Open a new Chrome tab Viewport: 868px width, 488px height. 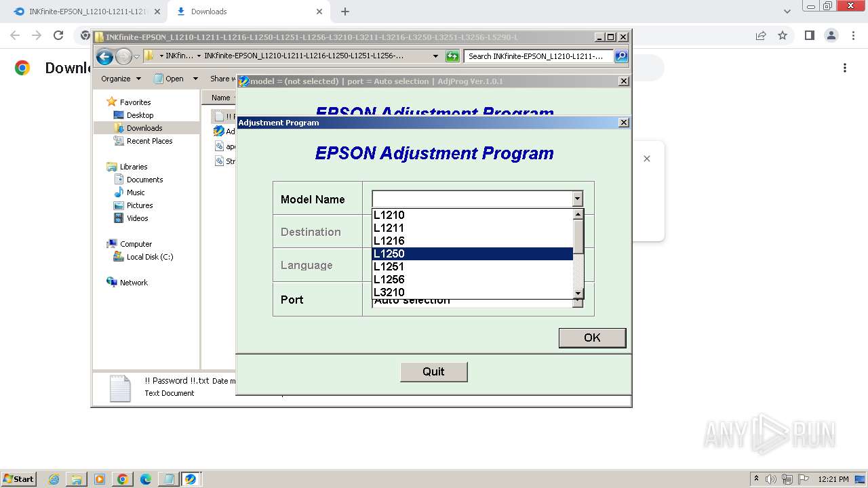click(x=345, y=12)
